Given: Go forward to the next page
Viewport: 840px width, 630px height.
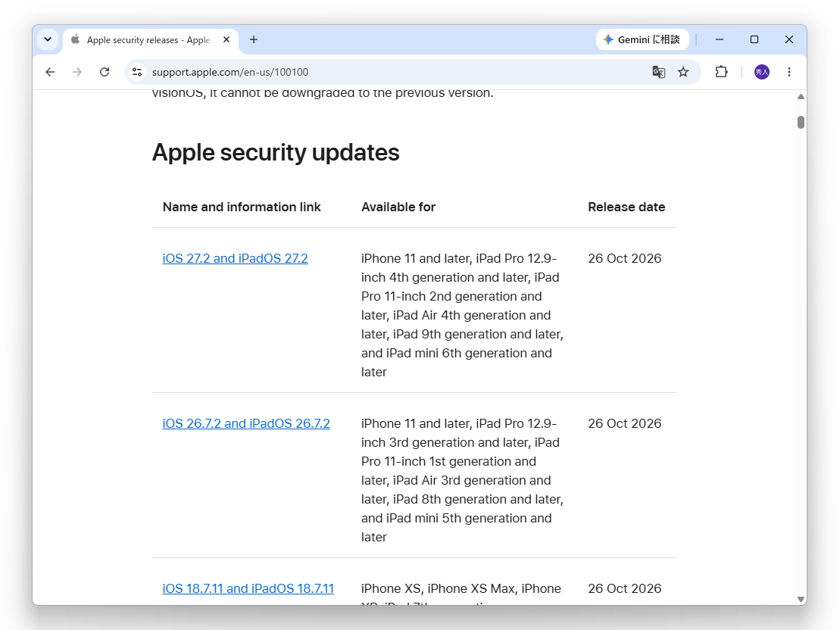Looking at the screenshot, I should 77,72.
